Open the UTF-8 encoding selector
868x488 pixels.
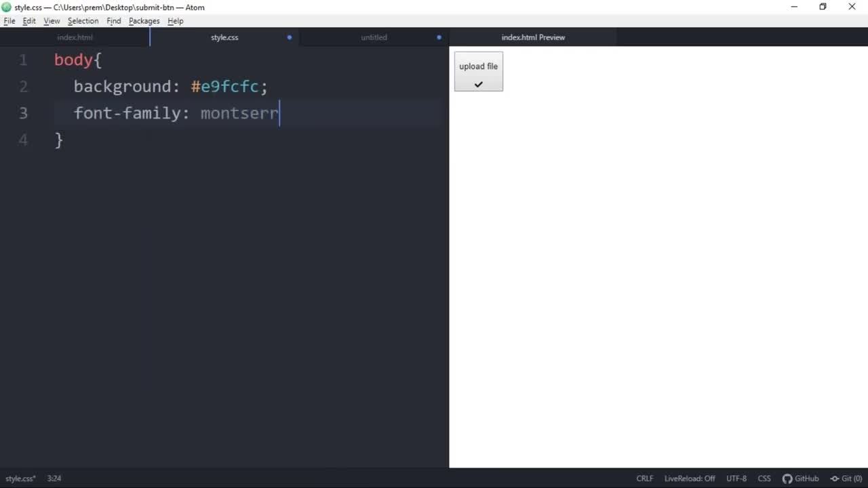point(736,479)
